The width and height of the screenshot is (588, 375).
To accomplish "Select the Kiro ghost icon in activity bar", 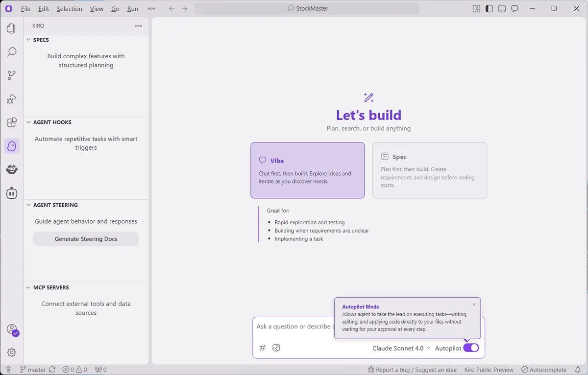I will click(x=12, y=146).
